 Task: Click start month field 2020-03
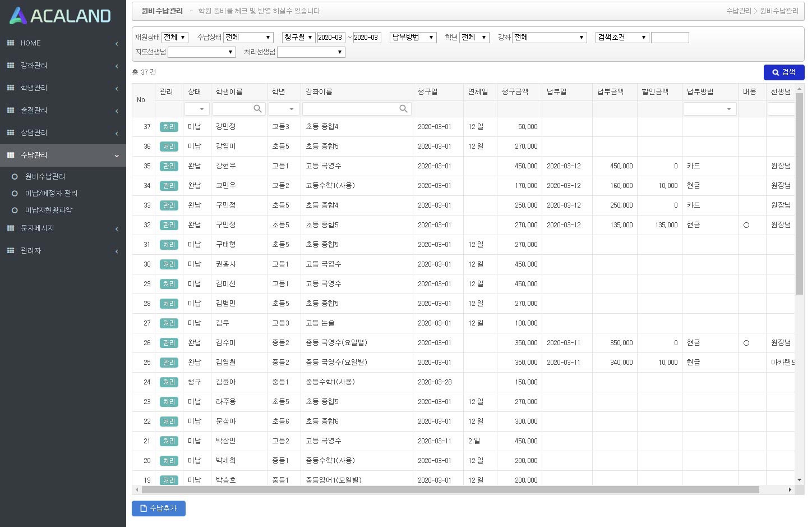pyautogui.click(x=331, y=38)
